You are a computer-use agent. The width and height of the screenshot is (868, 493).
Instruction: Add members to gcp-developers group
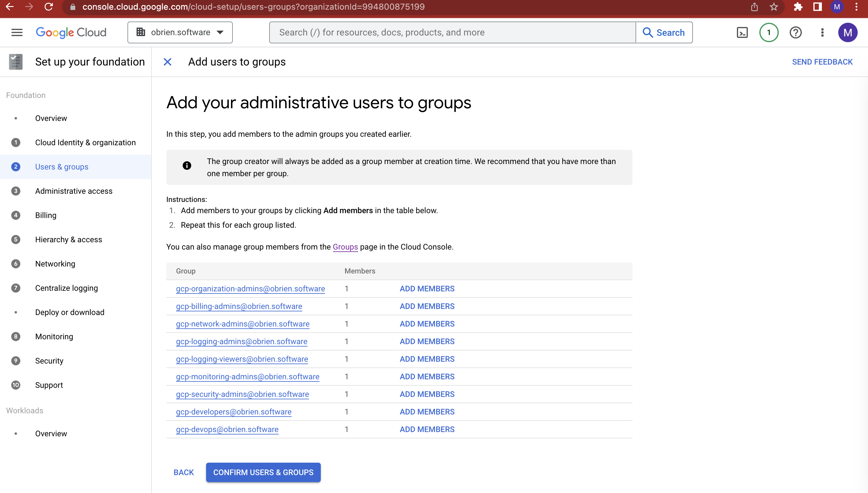426,411
